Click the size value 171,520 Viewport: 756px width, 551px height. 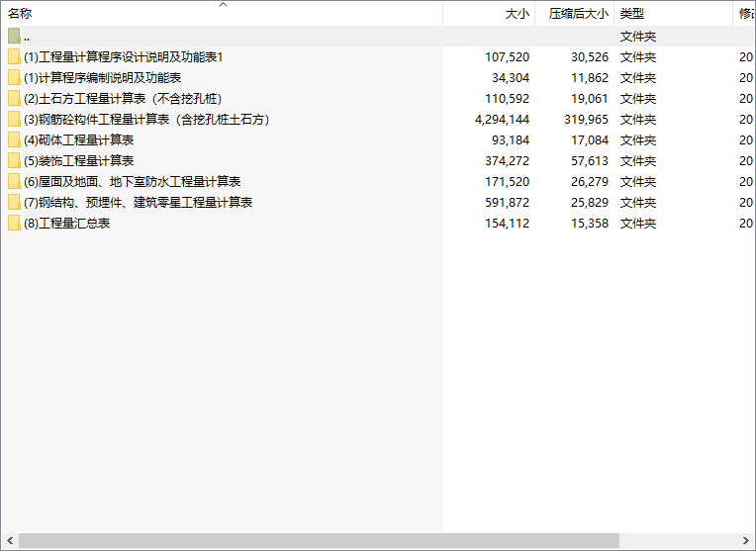click(508, 181)
